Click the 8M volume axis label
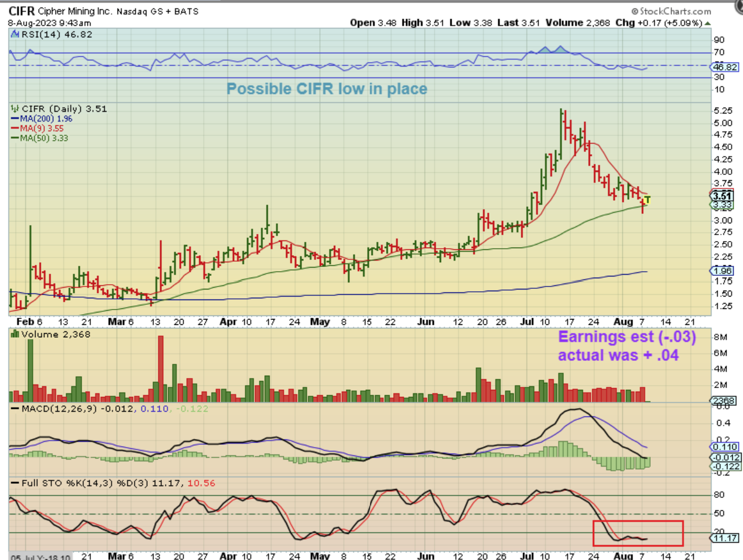The height and width of the screenshot is (560, 743). pyautogui.click(x=721, y=338)
